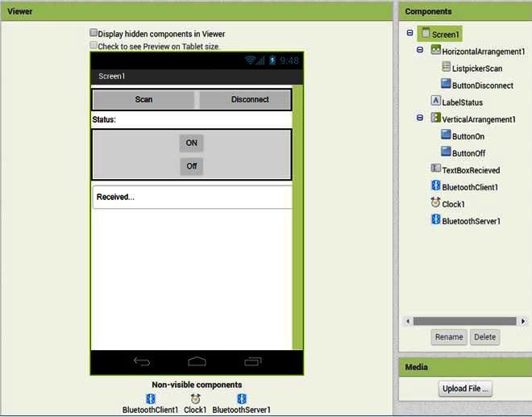Click the Wi-Fi icon in phone status bar
Screen dimensions: 532x417
(x=250, y=60)
